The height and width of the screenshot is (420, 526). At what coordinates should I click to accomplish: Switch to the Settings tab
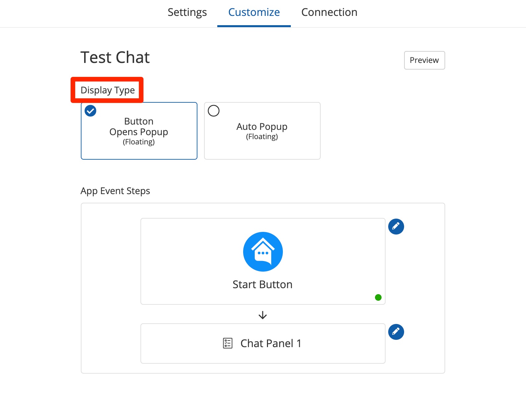tap(187, 13)
